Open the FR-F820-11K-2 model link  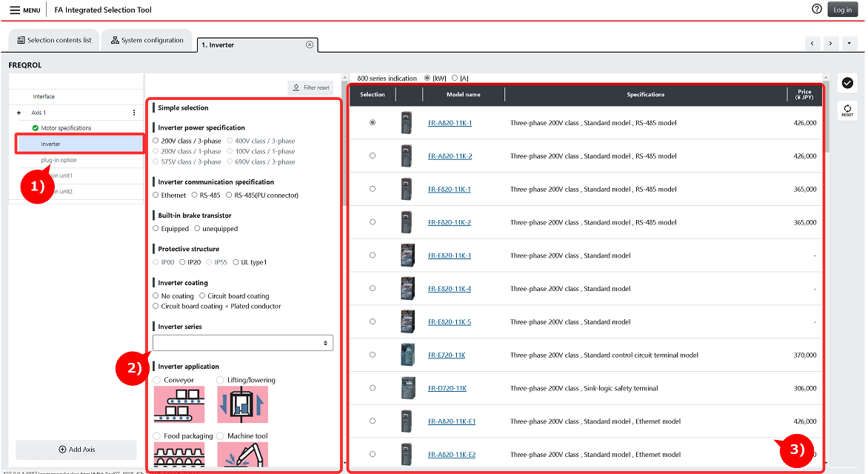tap(450, 223)
